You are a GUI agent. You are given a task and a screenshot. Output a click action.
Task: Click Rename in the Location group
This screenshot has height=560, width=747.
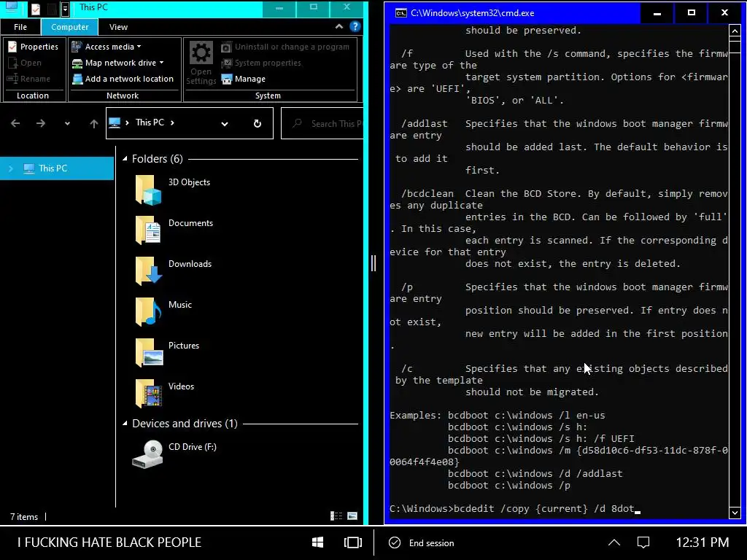[x=28, y=79]
